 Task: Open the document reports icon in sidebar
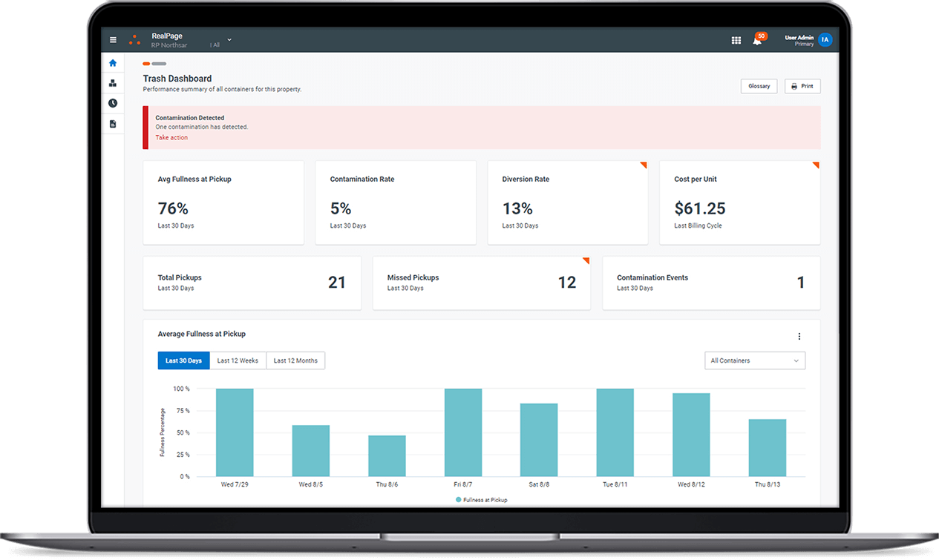113,124
